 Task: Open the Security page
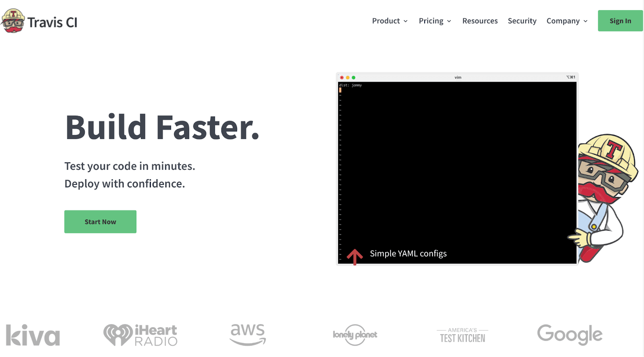click(x=522, y=21)
